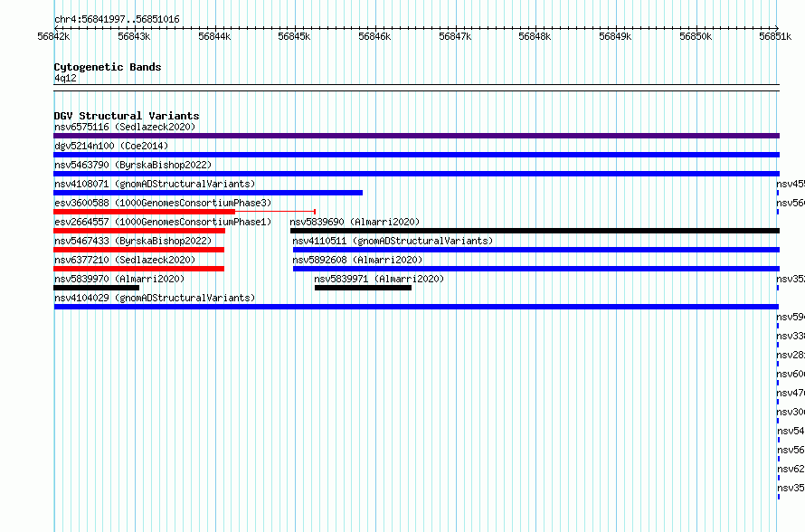Screen dimensions: 805x532
Task: Select the 4q12 band label
Action: 65,78
